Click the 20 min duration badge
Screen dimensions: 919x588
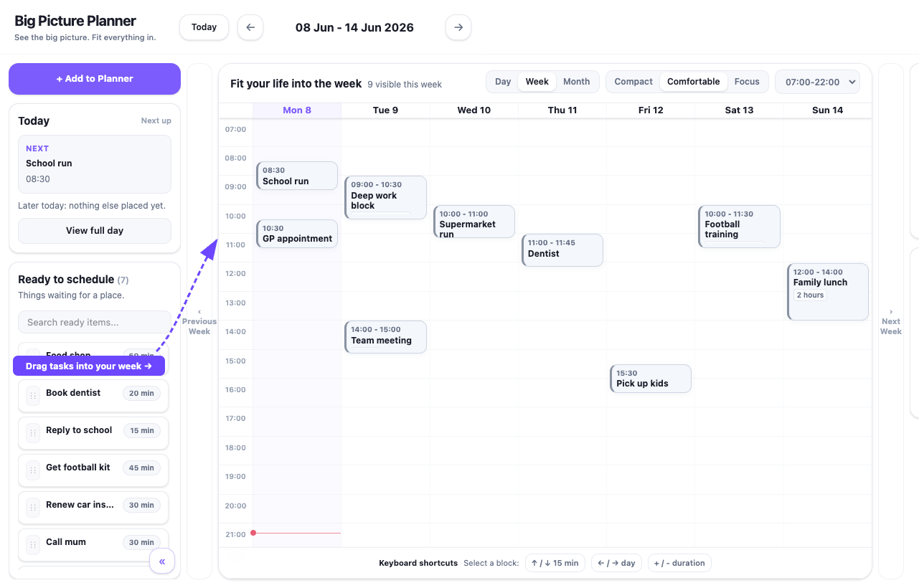142,393
